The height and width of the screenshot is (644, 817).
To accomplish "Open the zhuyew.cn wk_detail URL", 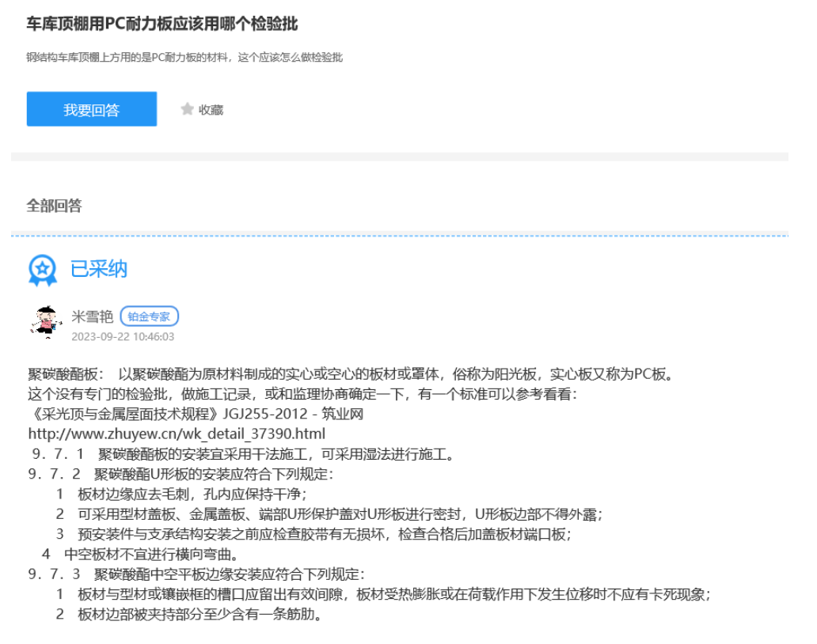I will [177, 434].
